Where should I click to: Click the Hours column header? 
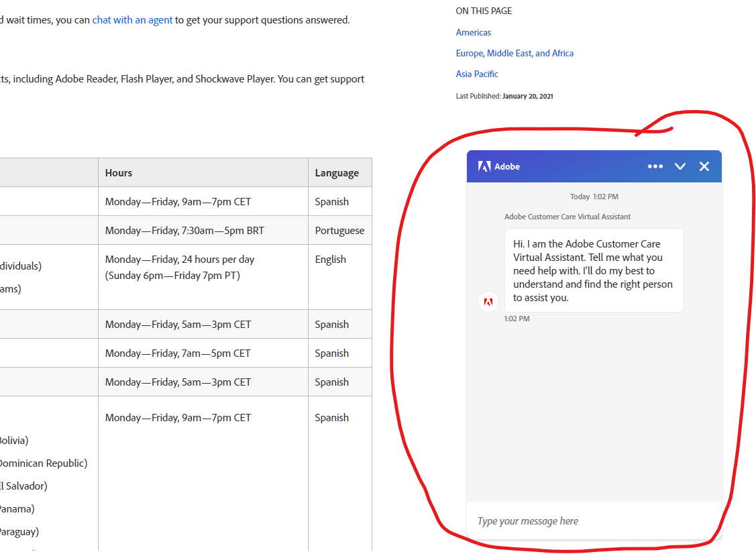[x=118, y=172]
